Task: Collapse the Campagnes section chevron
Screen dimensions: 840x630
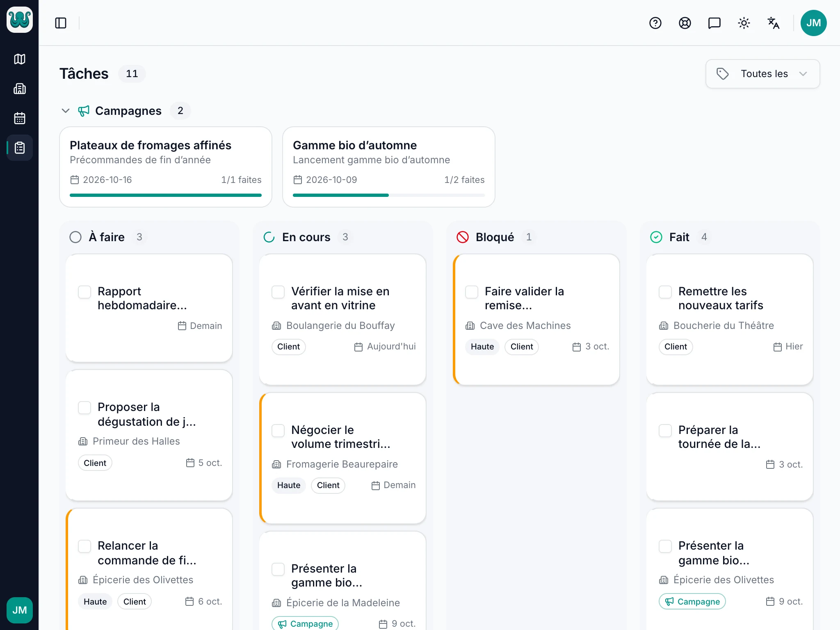Action: (66, 111)
